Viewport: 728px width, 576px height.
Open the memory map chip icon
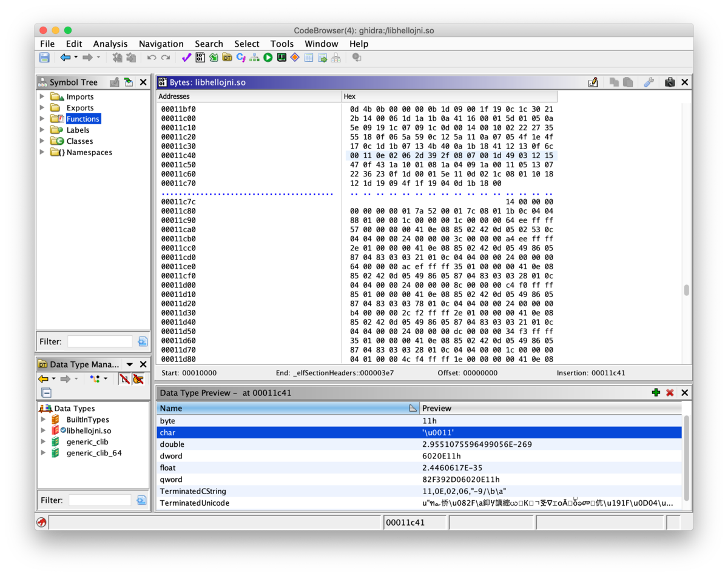tap(281, 58)
